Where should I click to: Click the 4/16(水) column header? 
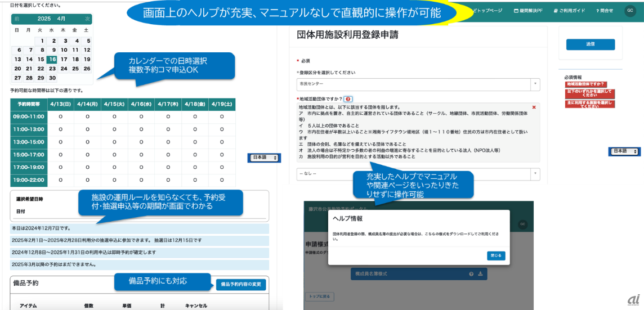pos(141,104)
